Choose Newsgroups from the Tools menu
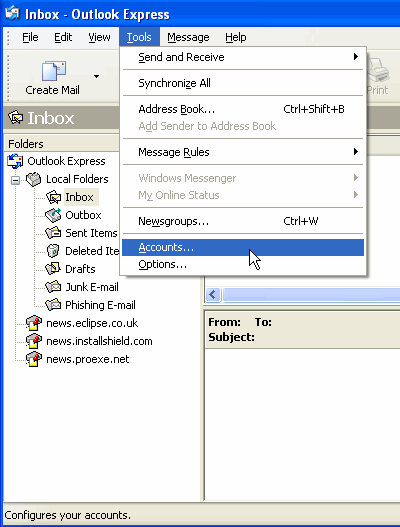Screen dimensions: 400x527 click(243, 221)
